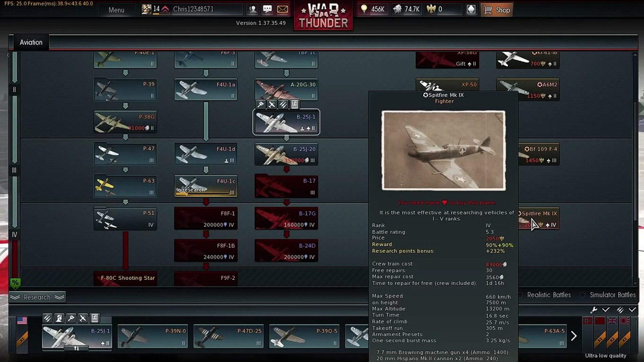Click the info book icon above B-25J-1 in the tree
This screenshot has width=644, height=362.
[x=294, y=105]
